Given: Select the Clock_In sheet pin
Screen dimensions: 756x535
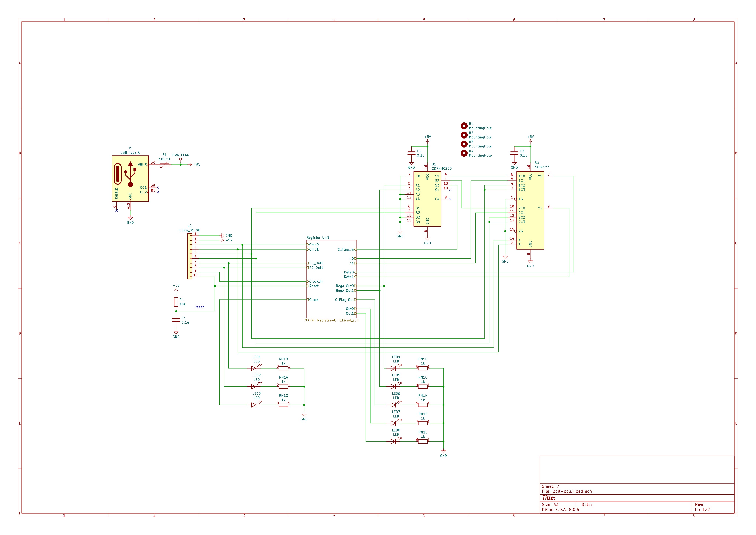Looking at the screenshot, I should coord(315,282).
